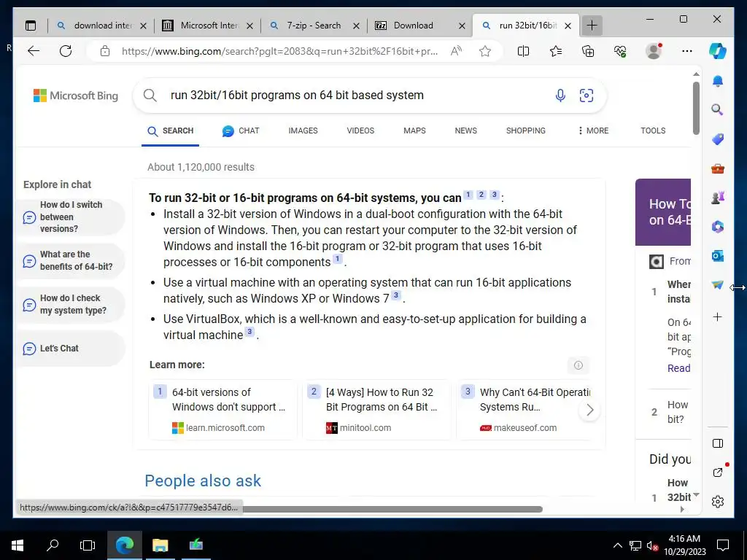
Task: Select the MAPS search tab
Action: (x=414, y=131)
